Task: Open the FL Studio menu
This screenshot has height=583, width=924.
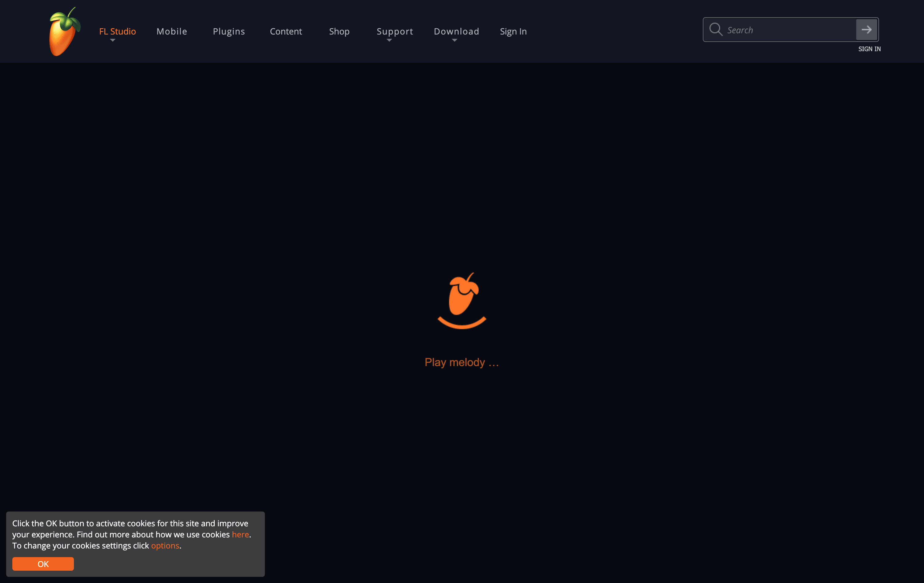Action: coord(117,31)
